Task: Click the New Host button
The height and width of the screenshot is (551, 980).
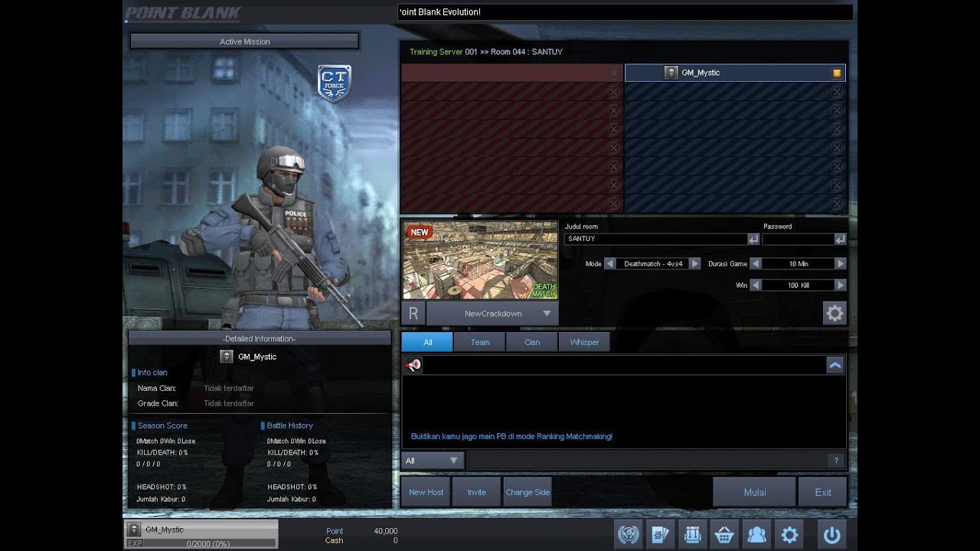Action: [x=426, y=492]
